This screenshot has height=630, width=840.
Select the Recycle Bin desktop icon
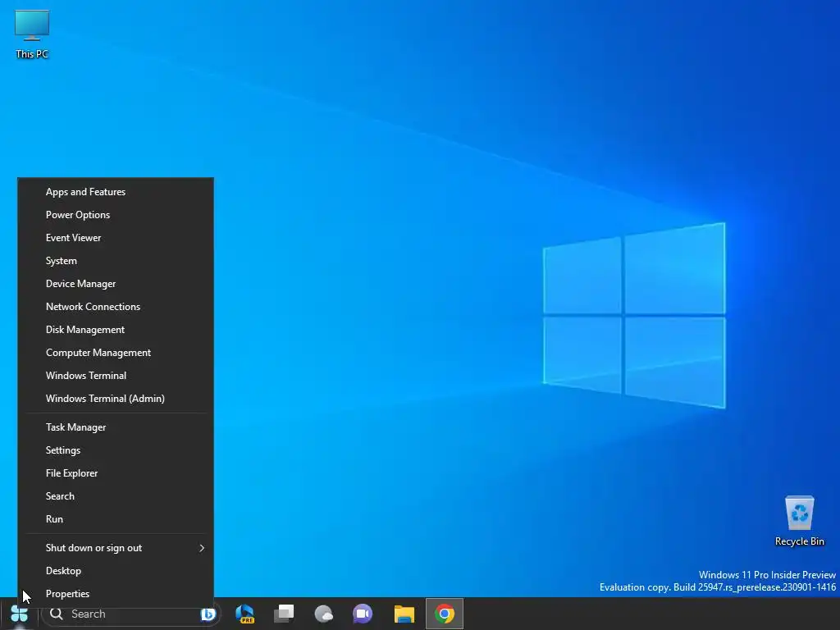click(799, 521)
